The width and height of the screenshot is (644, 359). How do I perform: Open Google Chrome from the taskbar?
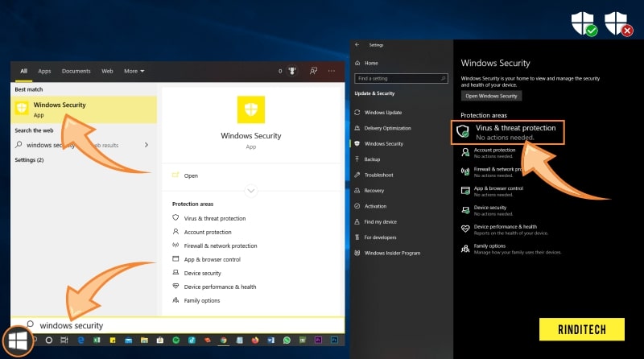tap(224, 340)
